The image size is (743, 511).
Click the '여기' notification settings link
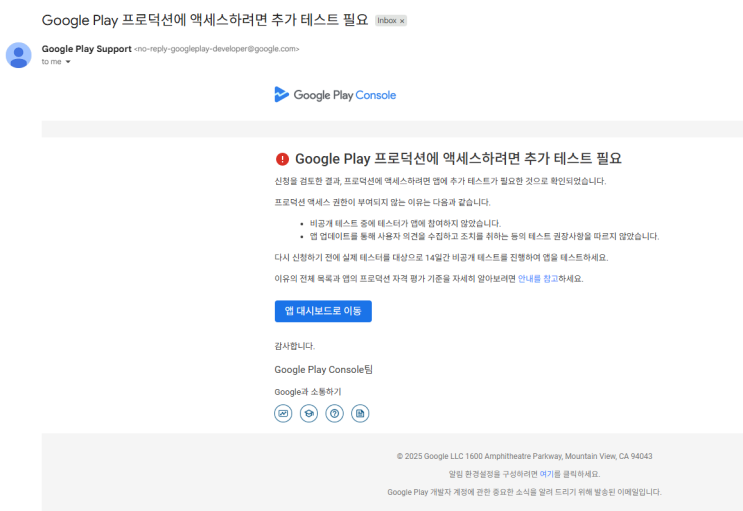(546, 474)
